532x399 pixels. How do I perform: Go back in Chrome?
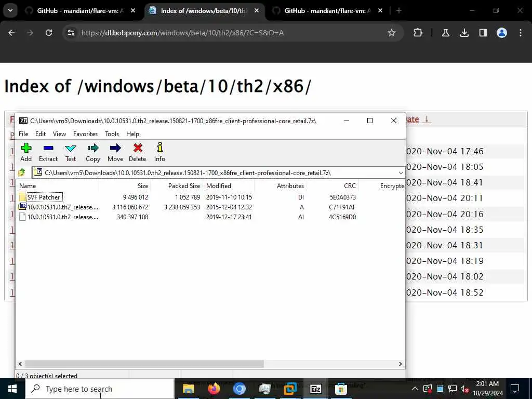pos(11,33)
